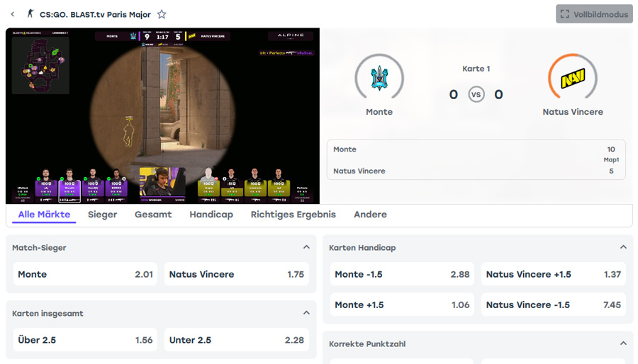The width and height of the screenshot is (638, 364).
Task: Select Unter 2.5 at 2.28
Action: click(x=236, y=340)
